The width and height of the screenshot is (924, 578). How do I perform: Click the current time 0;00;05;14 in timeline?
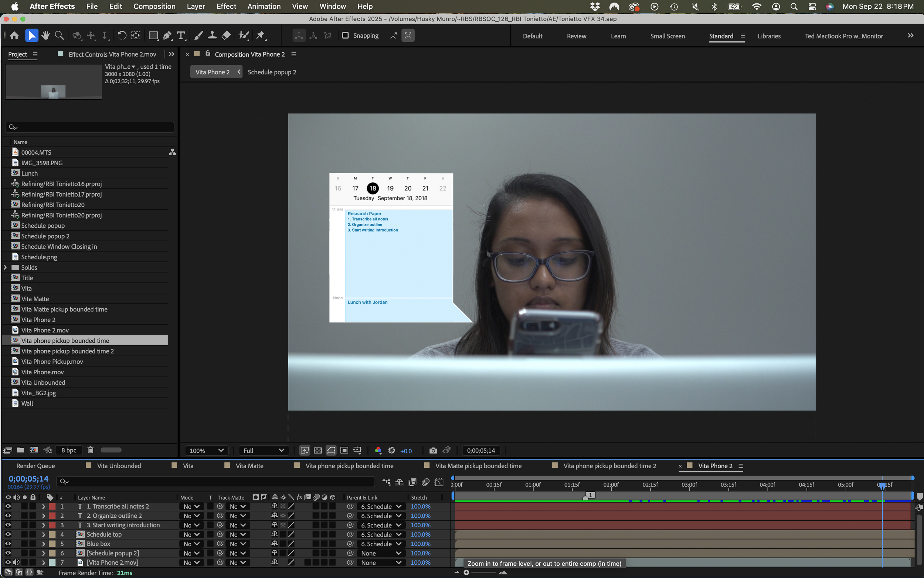(x=29, y=479)
